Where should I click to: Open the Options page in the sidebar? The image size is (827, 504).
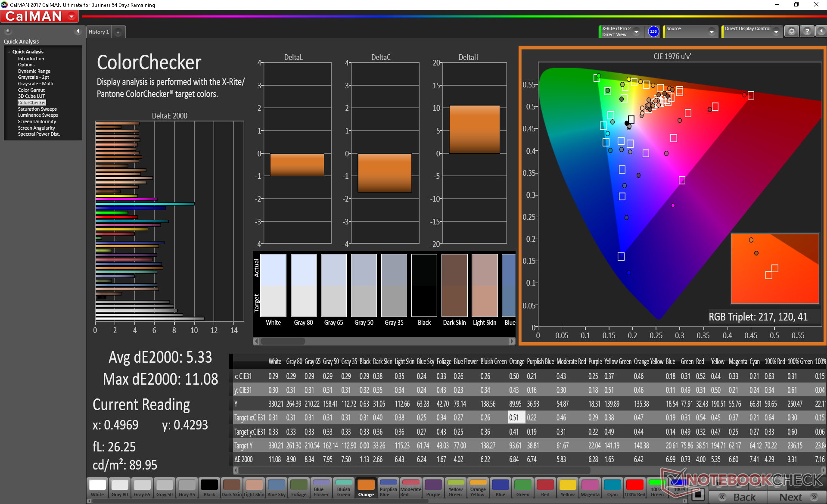[26, 65]
